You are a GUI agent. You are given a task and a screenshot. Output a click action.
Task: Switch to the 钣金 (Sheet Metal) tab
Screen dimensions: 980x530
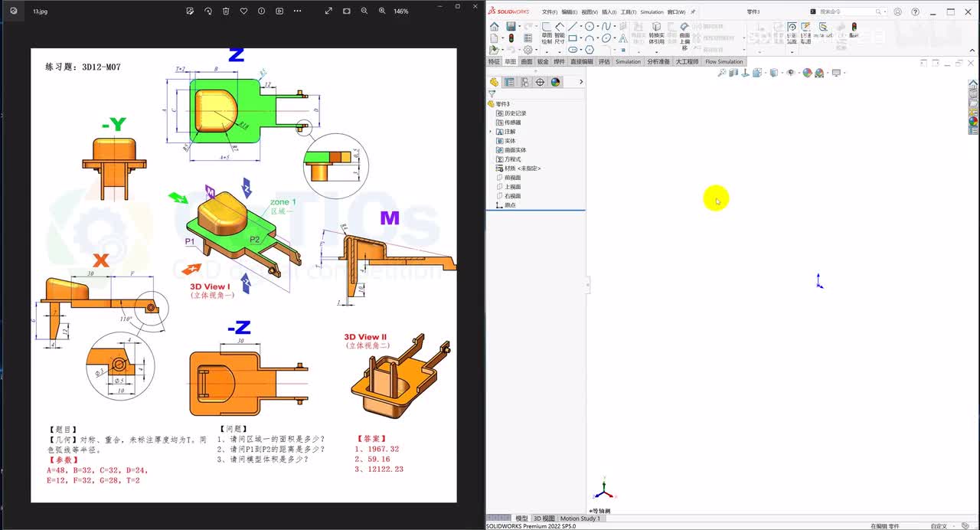(x=543, y=61)
